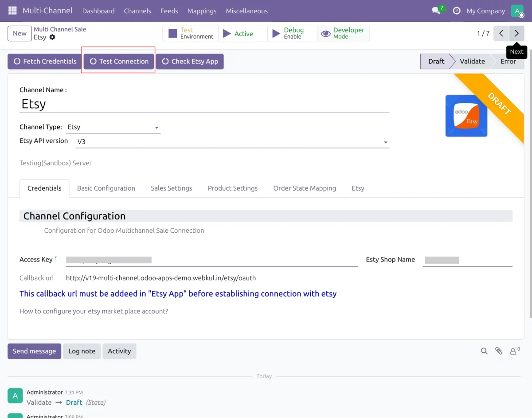The image size is (532, 418).
Task: Open the Channel Type dropdown
Action: (x=113, y=127)
